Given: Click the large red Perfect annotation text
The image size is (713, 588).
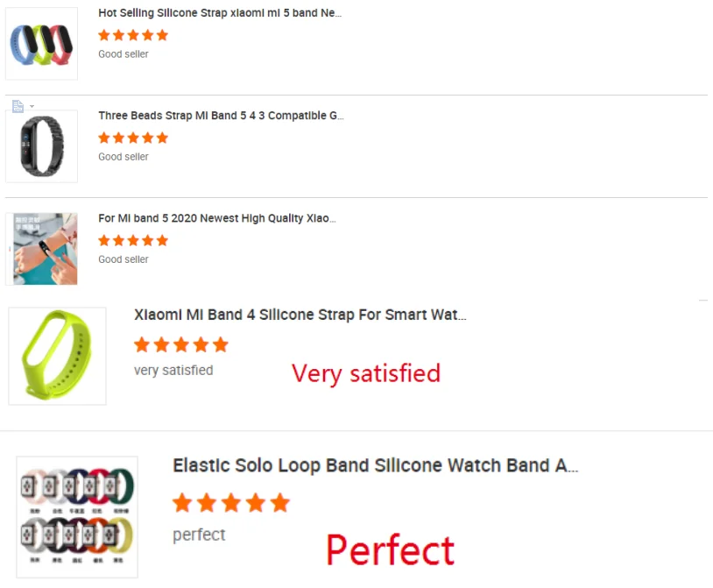Looking at the screenshot, I should [x=391, y=550].
